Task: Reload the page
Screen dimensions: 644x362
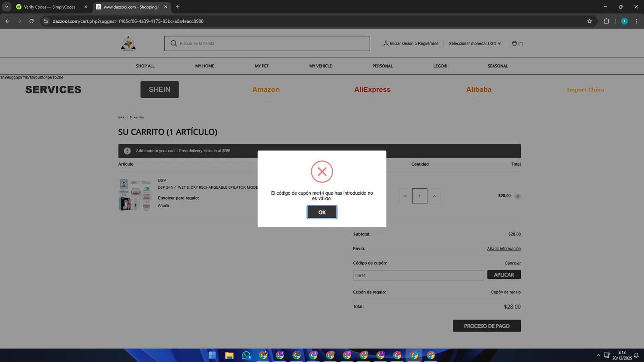Action: pos(31,21)
